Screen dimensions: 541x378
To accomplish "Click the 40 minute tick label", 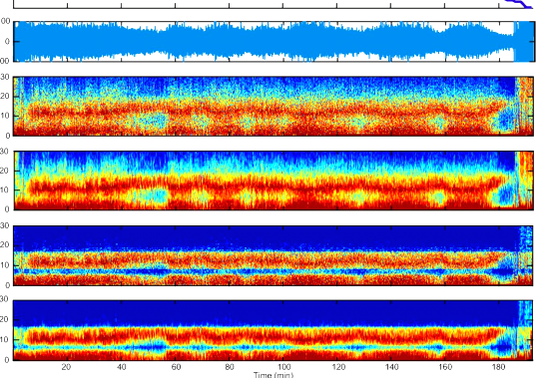I will click(x=121, y=367).
